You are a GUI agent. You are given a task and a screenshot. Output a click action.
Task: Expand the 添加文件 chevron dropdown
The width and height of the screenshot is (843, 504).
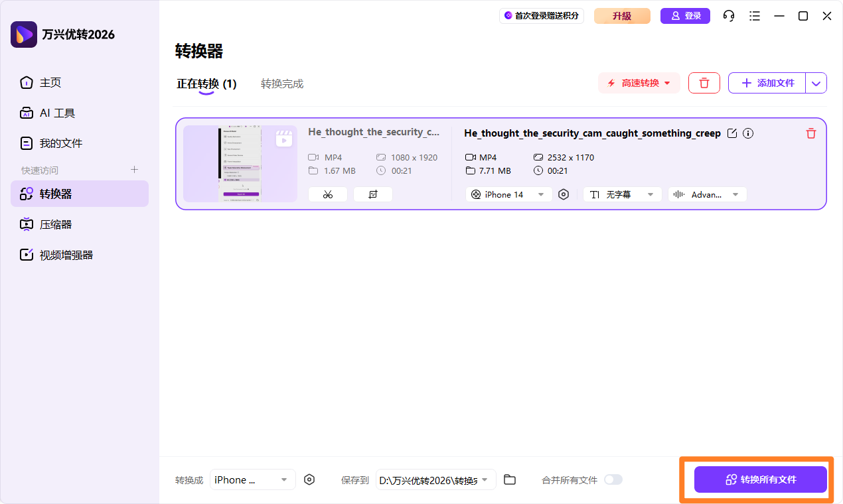point(816,83)
